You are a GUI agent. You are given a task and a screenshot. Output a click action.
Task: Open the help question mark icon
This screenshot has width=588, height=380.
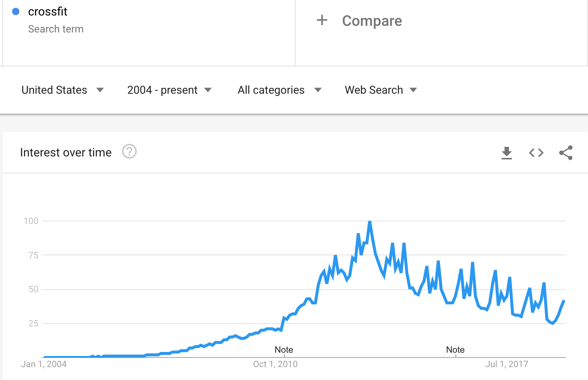129,152
